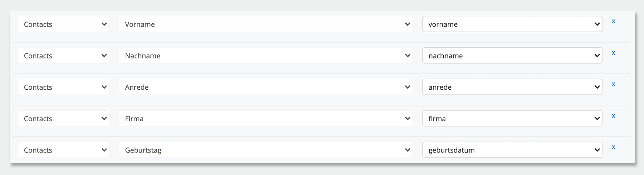Screen dimensions: 644x175
Task: Open the Vorname field dropdown
Action: pos(265,24)
